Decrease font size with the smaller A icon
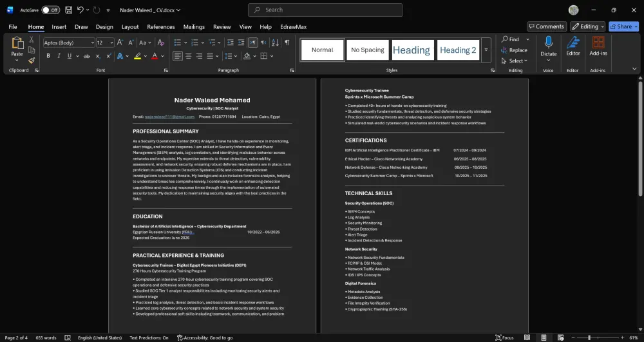 pyautogui.click(x=131, y=43)
